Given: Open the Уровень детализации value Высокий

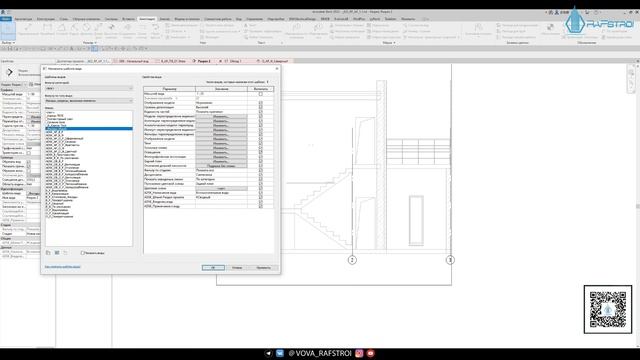Looking at the screenshot, I should [221, 107].
